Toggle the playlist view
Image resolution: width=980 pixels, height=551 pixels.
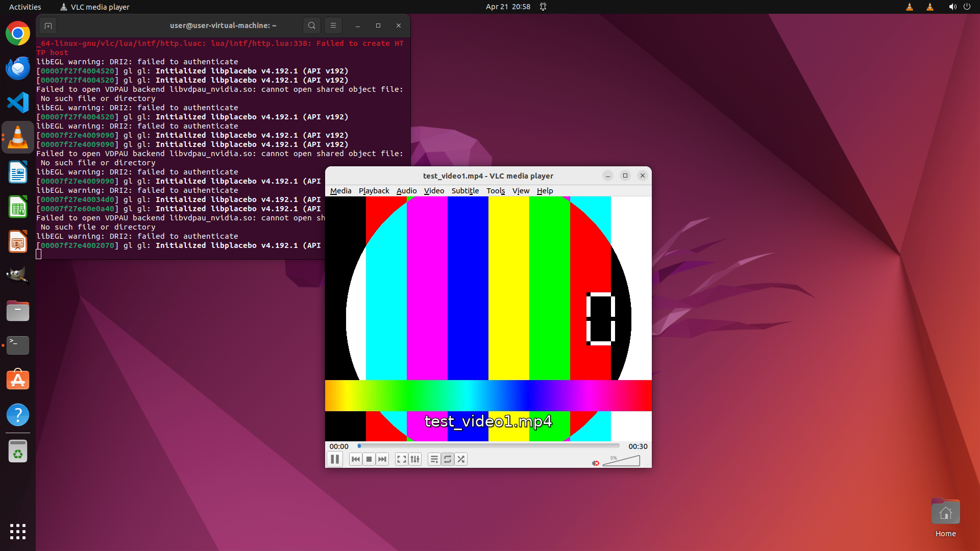pos(434,459)
